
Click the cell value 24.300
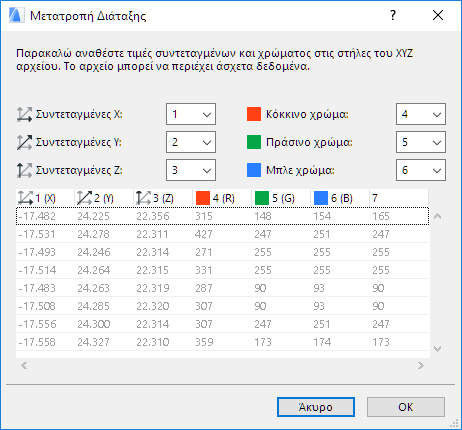[x=94, y=324]
